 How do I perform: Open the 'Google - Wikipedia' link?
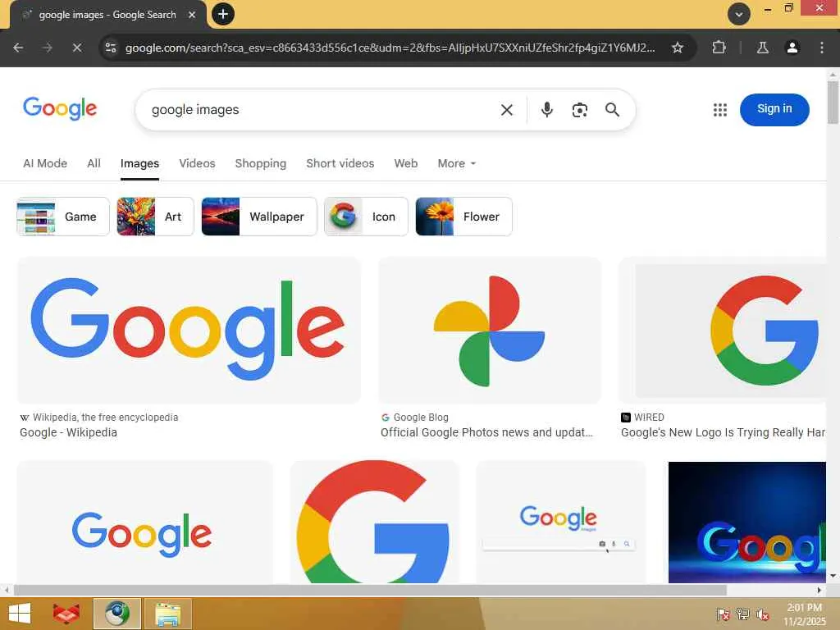point(68,432)
